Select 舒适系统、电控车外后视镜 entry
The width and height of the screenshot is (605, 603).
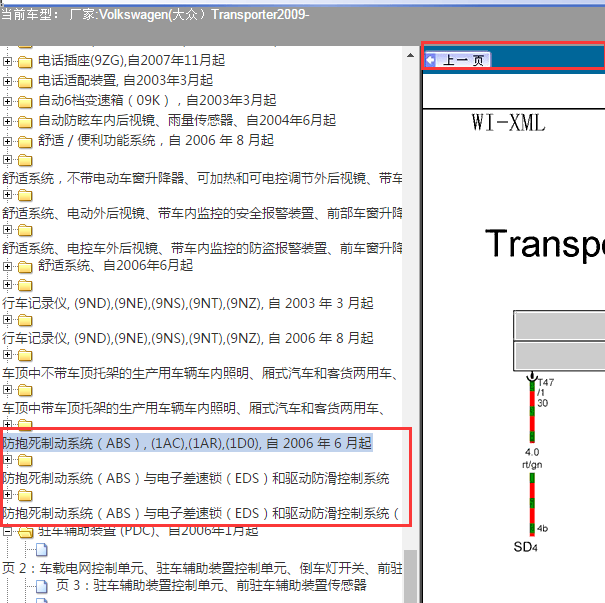click(202, 248)
